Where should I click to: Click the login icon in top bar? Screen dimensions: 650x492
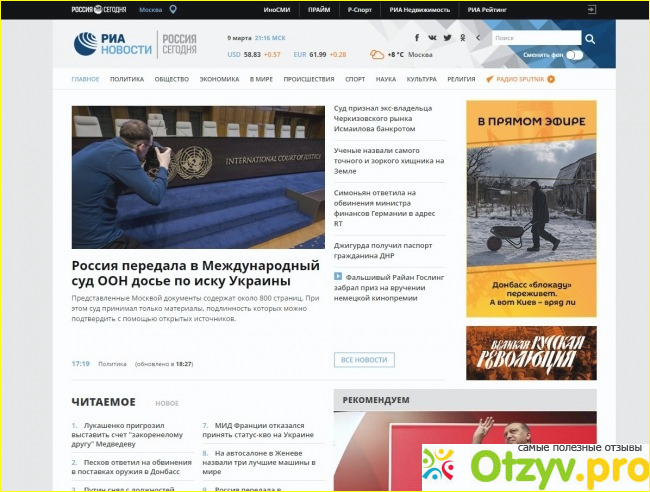point(592,9)
